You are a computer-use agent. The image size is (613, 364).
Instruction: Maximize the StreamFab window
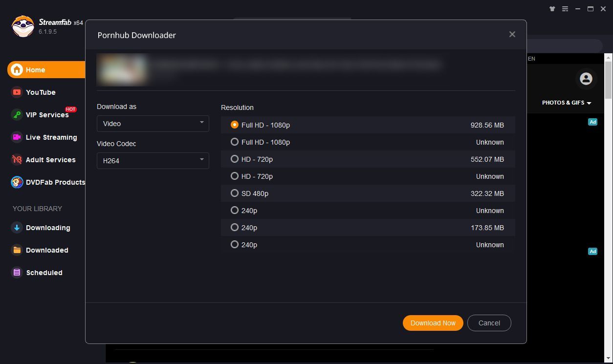591,9
